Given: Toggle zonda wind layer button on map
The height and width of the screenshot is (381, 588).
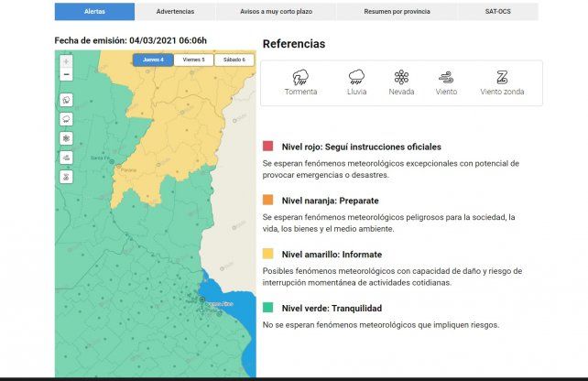Looking at the screenshot, I should pyautogui.click(x=66, y=176).
